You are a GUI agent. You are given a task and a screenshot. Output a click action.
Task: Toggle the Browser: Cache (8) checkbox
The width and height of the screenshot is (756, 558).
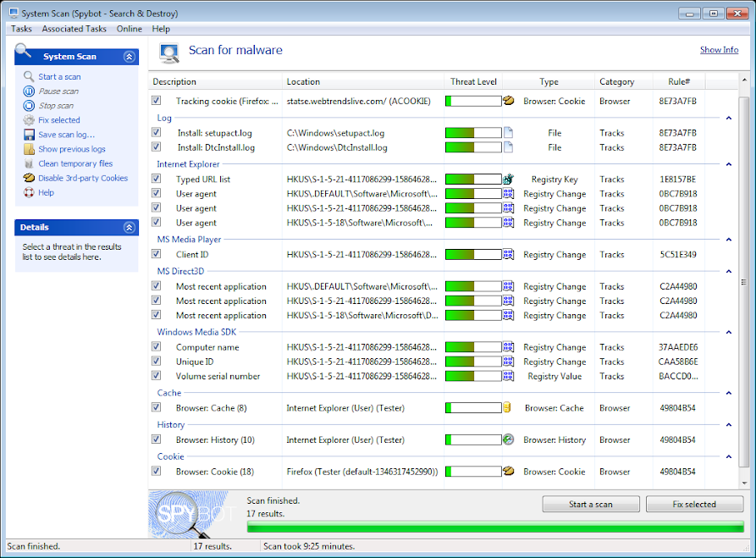click(x=156, y=407)
